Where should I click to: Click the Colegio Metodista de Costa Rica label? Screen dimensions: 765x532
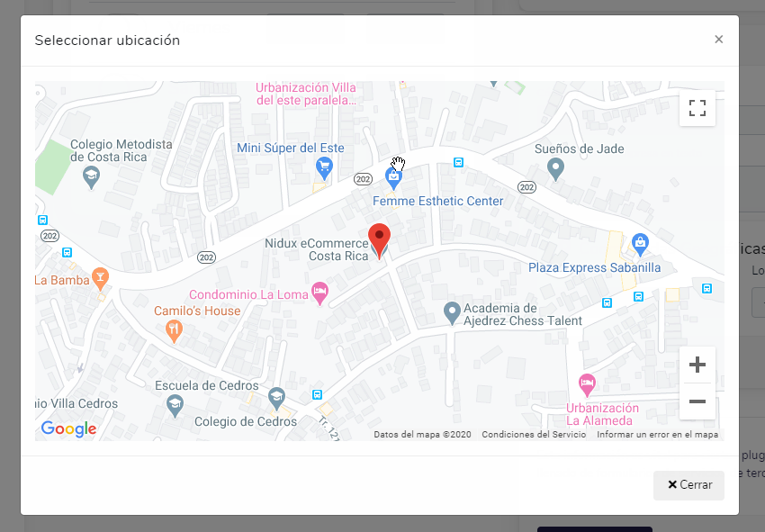[121, 151]
